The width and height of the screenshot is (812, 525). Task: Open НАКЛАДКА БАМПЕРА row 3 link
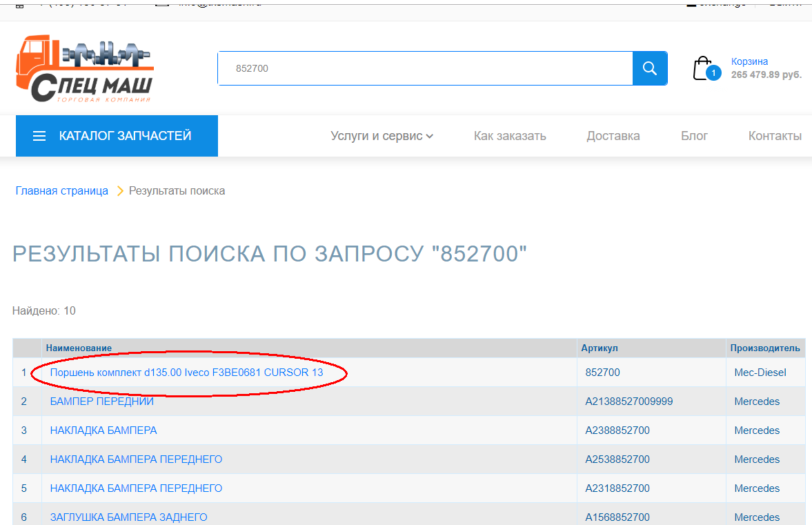click(103, 430)
